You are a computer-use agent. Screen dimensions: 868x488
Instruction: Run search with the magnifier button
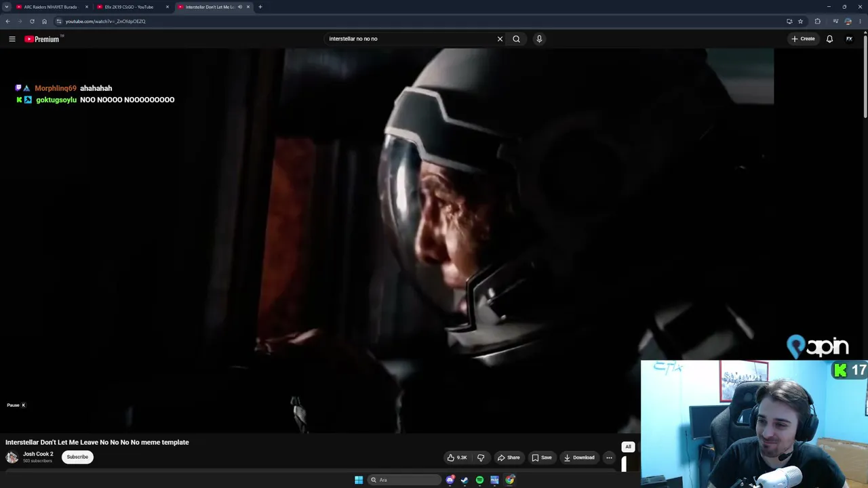coord(517,39)
